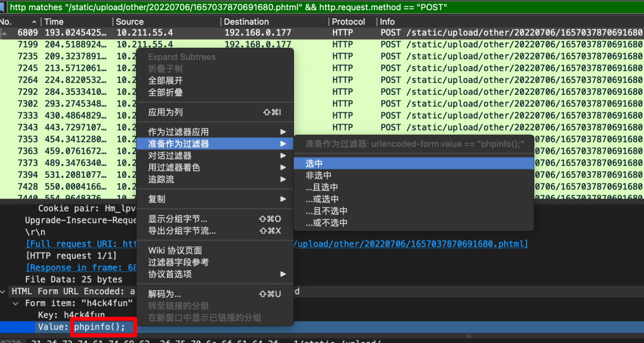644x343 pixels.
Task: Choose 应用为列 menu entry
Action: 215,112
